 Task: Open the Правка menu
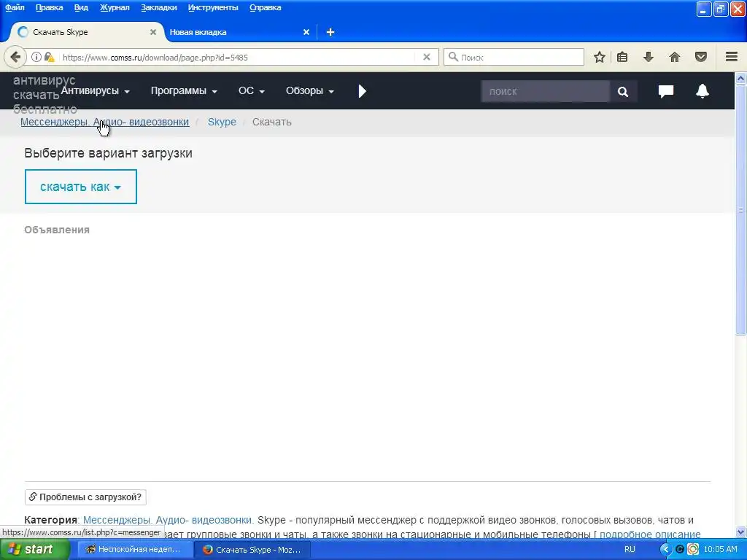click(49, 7)
